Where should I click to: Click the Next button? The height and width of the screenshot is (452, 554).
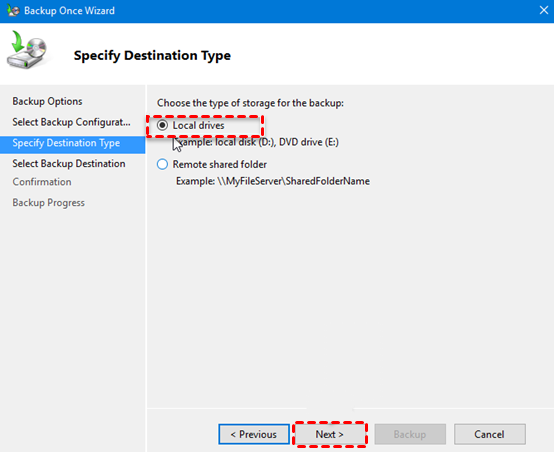pos(330,434)
